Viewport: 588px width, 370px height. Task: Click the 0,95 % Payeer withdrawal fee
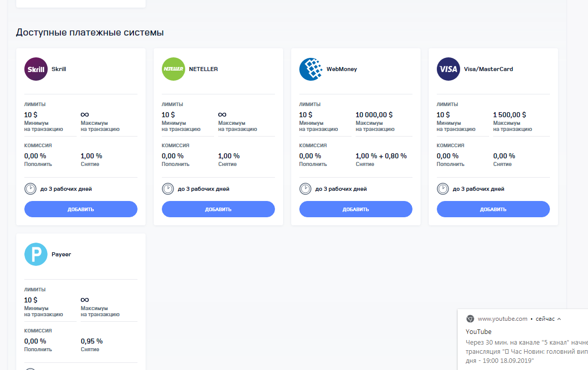[91, 341]
